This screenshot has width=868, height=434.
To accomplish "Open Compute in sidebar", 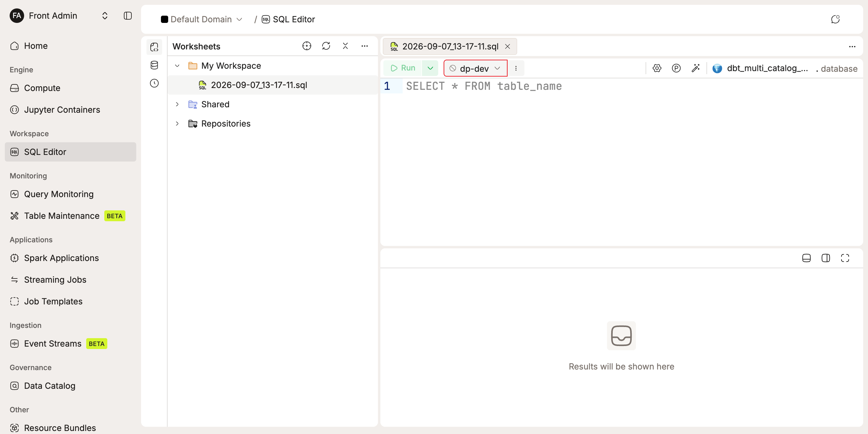I will tap(71, 88).
